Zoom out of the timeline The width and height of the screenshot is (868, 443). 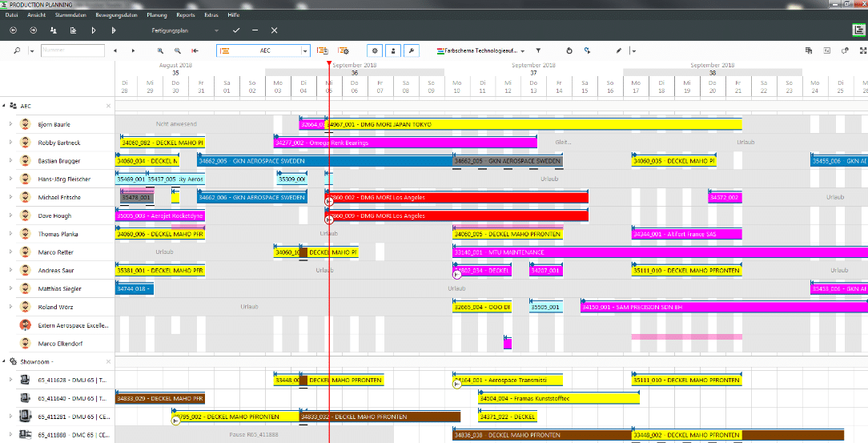click(x=178, y=50)
